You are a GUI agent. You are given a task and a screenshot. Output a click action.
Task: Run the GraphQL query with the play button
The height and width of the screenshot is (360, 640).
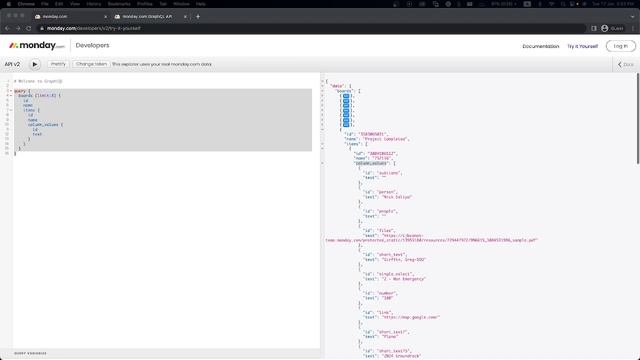(35, 64)
